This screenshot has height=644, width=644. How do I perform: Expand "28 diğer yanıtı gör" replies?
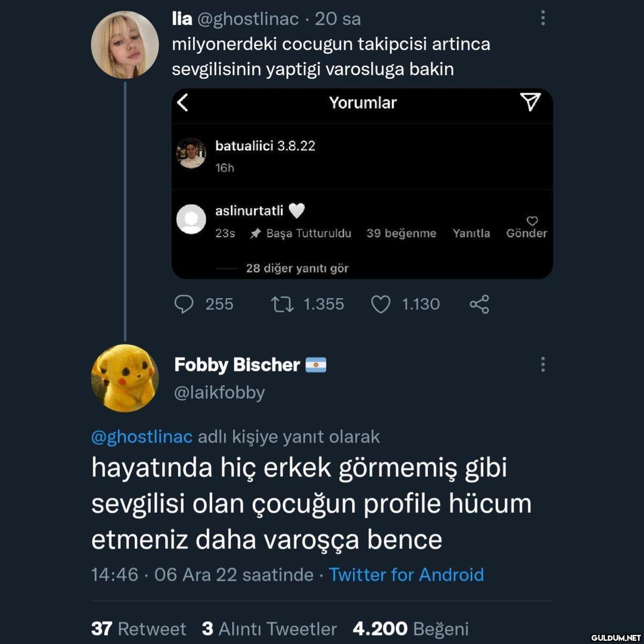coord(297,268)
